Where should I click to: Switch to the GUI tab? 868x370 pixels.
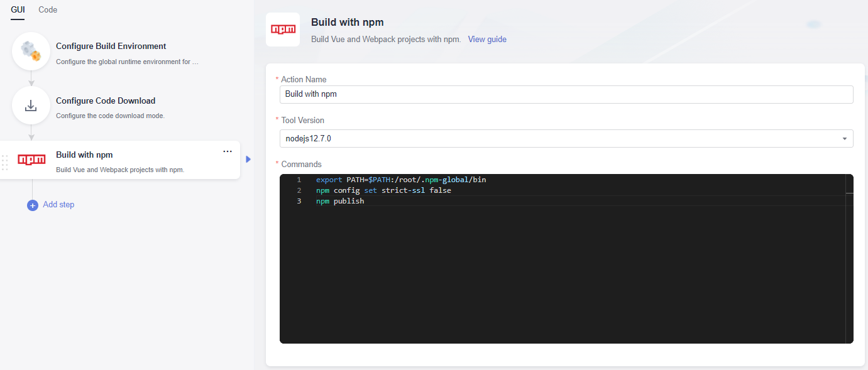click(x=18, y=9)
